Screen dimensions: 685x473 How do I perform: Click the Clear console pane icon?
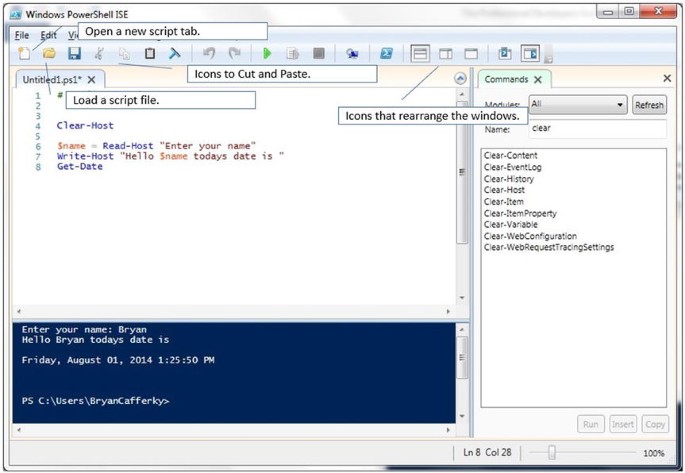coord(175,54)
